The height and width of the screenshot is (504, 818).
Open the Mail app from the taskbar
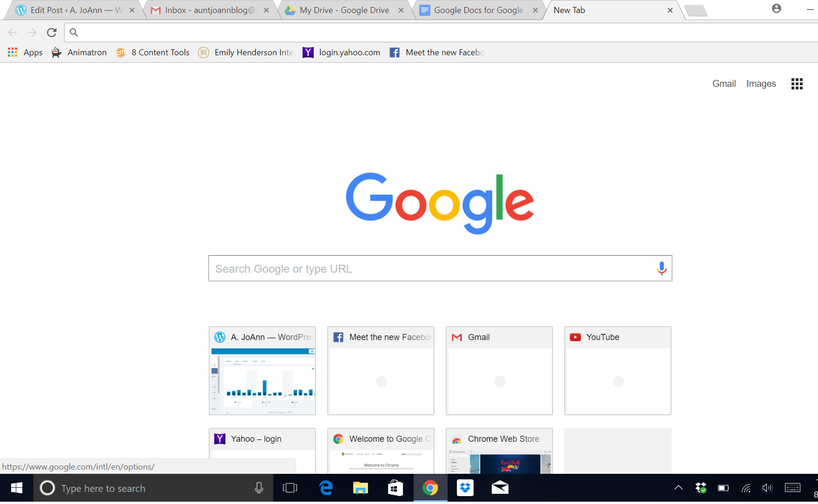(x=500, y=488)
